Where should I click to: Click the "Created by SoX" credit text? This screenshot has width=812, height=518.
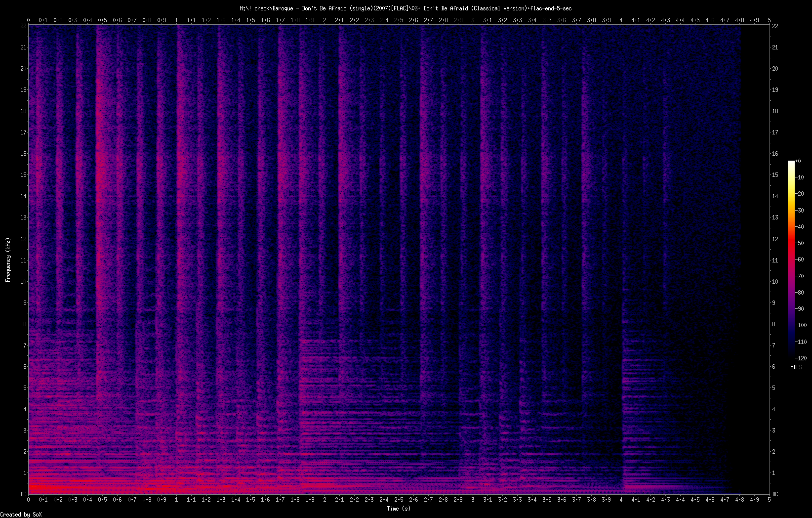tap(21, 515)
